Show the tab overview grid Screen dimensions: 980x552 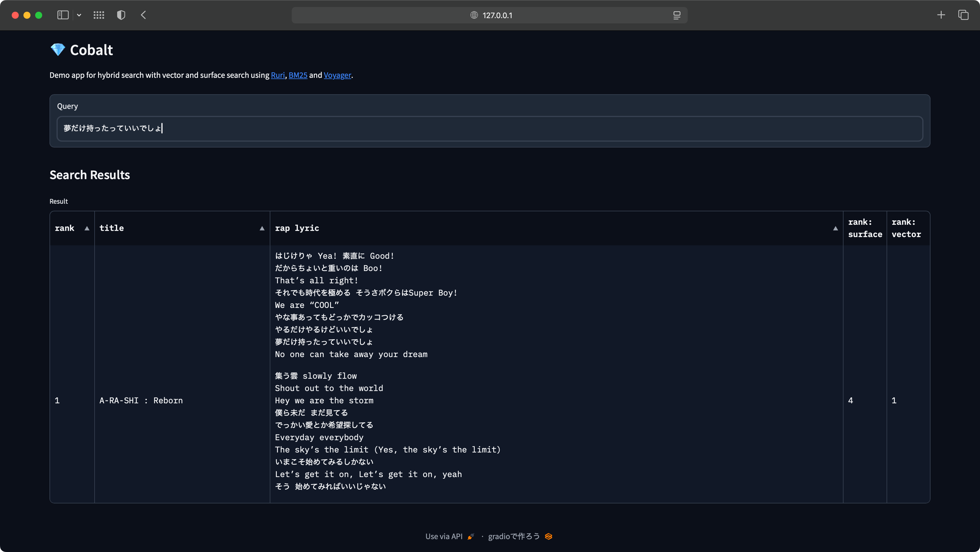point(964,15)
